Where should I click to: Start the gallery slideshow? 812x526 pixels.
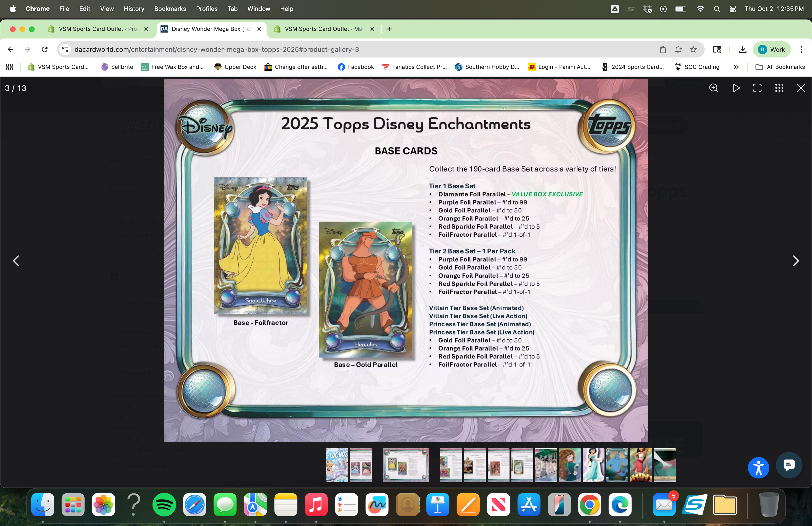coord(736,88)
